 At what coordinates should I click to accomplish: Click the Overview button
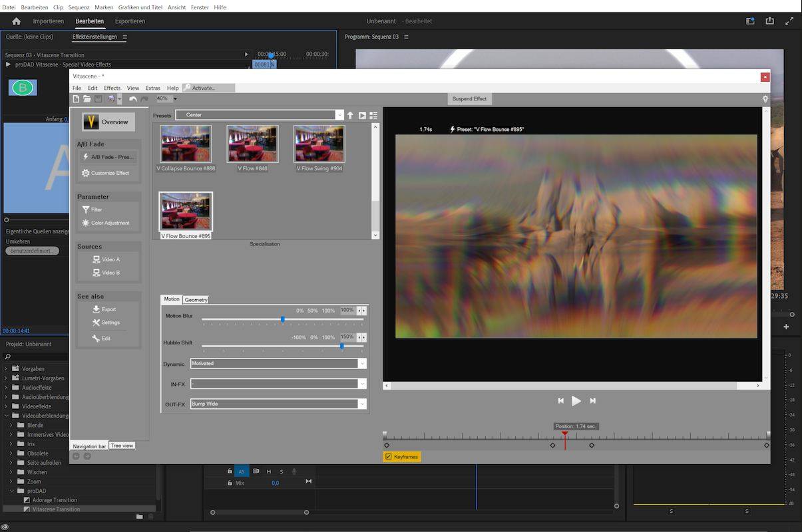[x=108, y=122]
